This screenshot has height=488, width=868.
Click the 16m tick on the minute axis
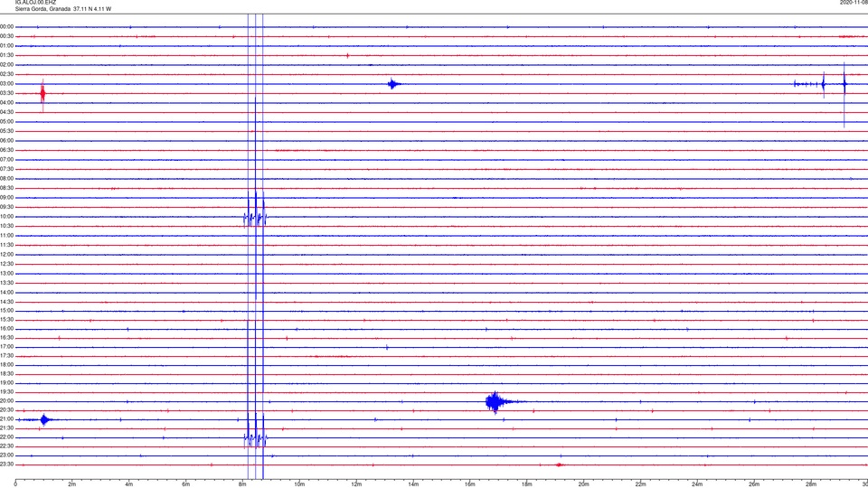(470, 484)
